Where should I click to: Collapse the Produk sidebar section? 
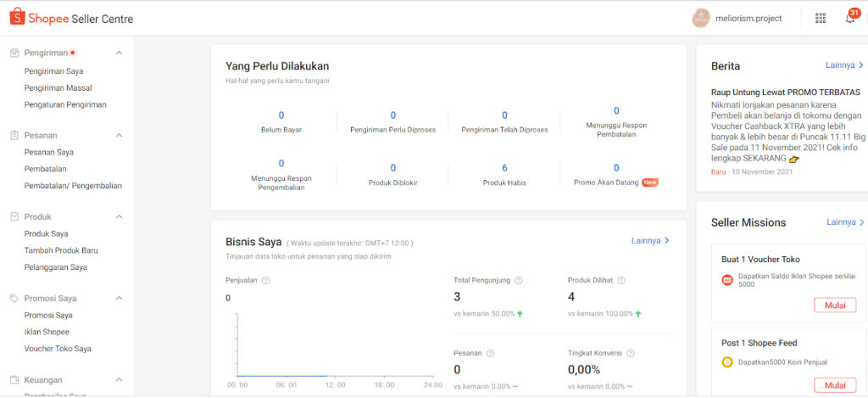point(119,216)
